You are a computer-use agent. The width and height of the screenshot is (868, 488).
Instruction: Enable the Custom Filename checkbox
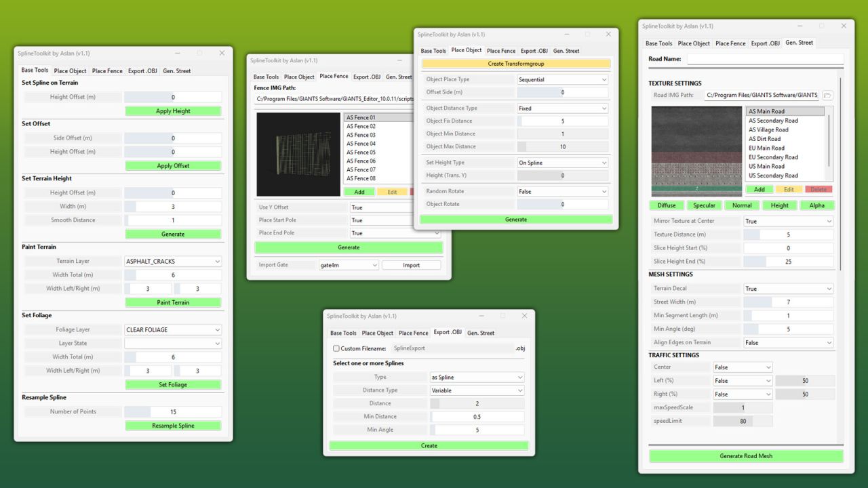tap(336, 348)
